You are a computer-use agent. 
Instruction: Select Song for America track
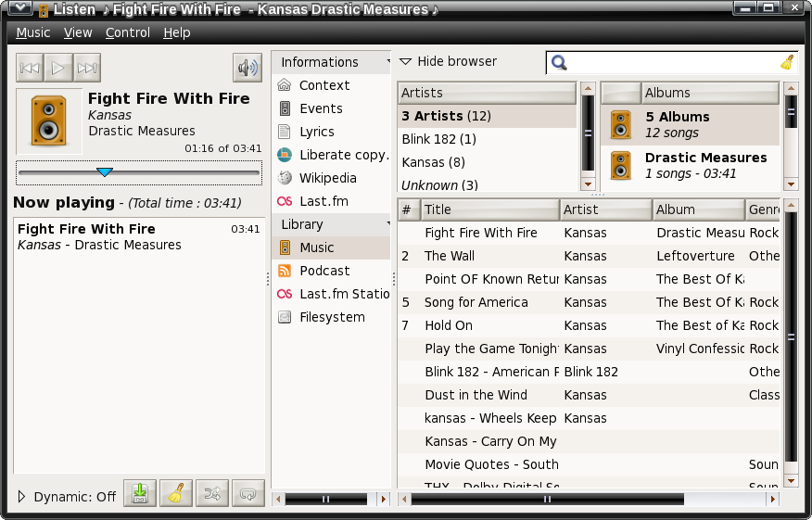tap(589, 302)
